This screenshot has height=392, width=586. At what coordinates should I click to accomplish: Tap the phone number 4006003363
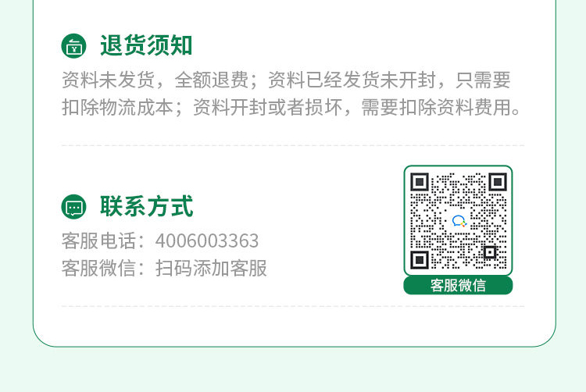tap(207, 241)
